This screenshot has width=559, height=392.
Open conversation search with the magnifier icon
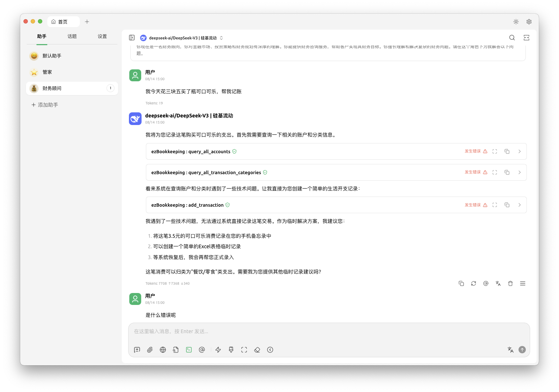[512, 37]
